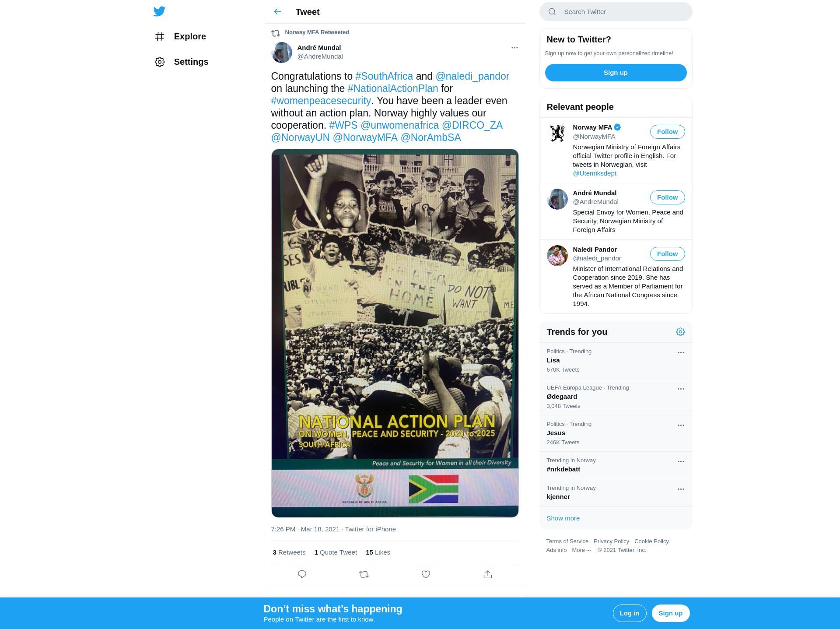Viewport: 840px width, 629px height.
Task: Open more options for Lisa trend
Action: coord(681,352)
